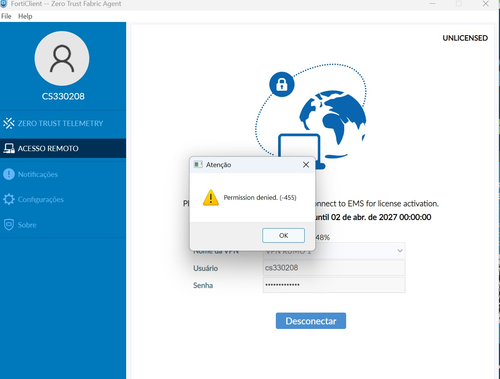Open the ZERO TRUST TELEMETRY tab

(x=63, y=123)
